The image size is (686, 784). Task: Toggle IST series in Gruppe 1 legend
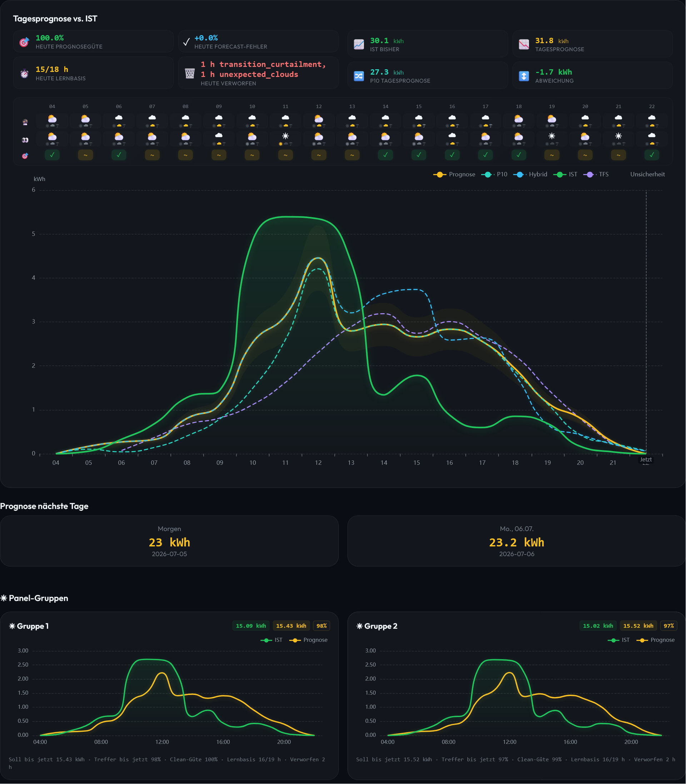pos(272,640)
